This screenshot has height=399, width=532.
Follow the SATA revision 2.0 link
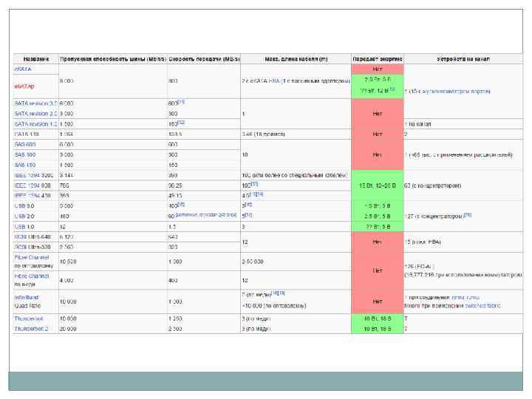coord(36,114)
